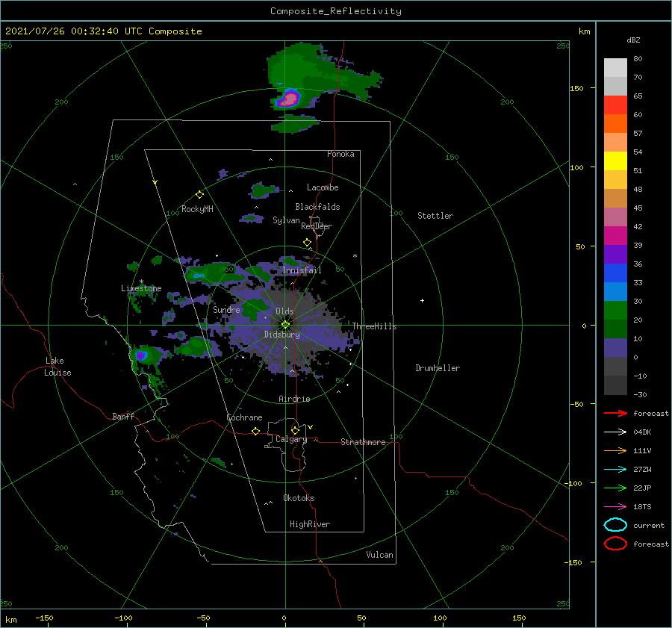This screenshot has height=628, width=672.
Task: Click the magenta 18TS arrow in legend
Action: point(615,507)
